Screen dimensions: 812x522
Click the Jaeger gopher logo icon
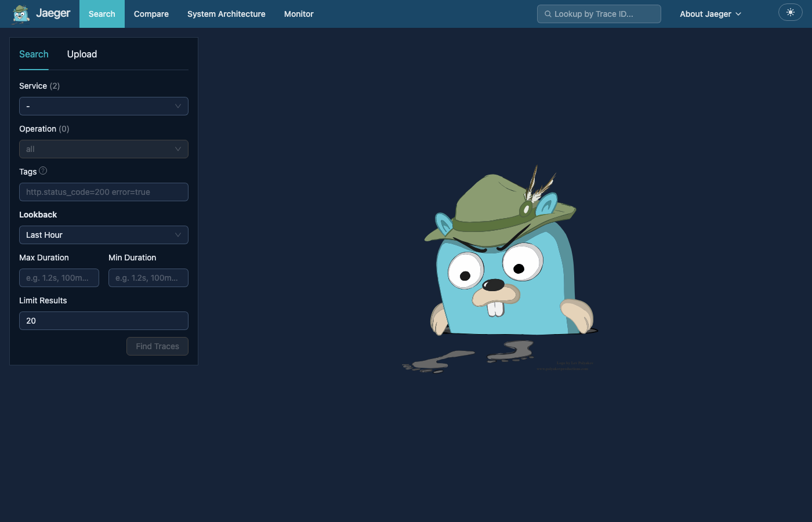pos(21,14)
